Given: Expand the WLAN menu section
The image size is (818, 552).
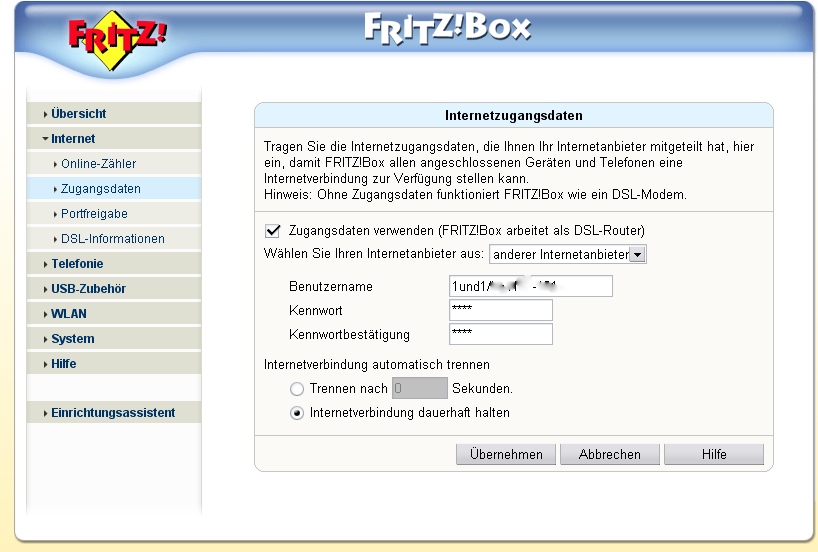Looking at the screenshot, I should [x=114, y=314].
